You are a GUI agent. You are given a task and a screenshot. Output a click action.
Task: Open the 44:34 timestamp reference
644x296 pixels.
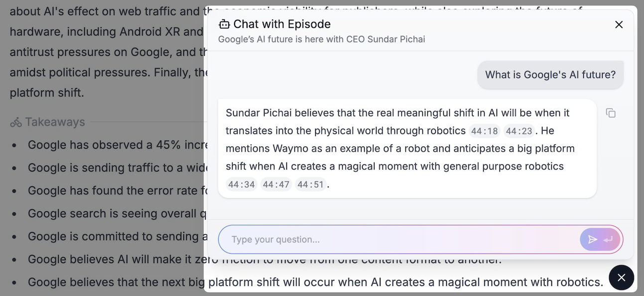241,185
